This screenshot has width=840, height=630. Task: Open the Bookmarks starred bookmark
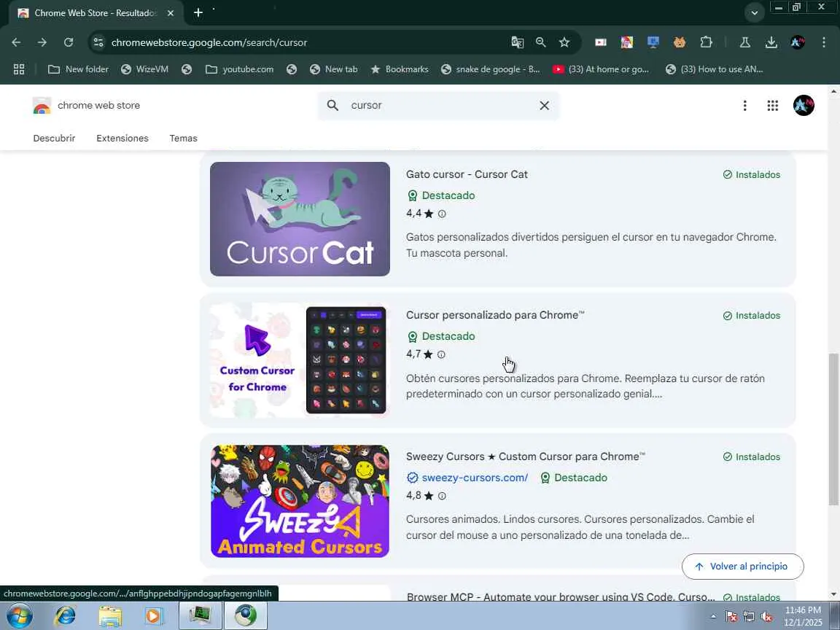pyautogui.click(x=400, y=69)
